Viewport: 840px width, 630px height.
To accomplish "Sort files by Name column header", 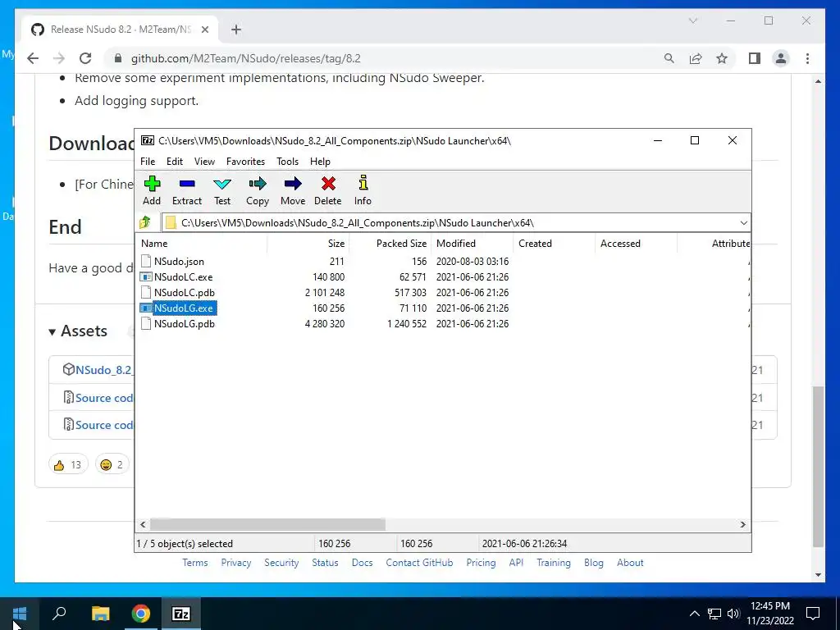I will (202, 243).
